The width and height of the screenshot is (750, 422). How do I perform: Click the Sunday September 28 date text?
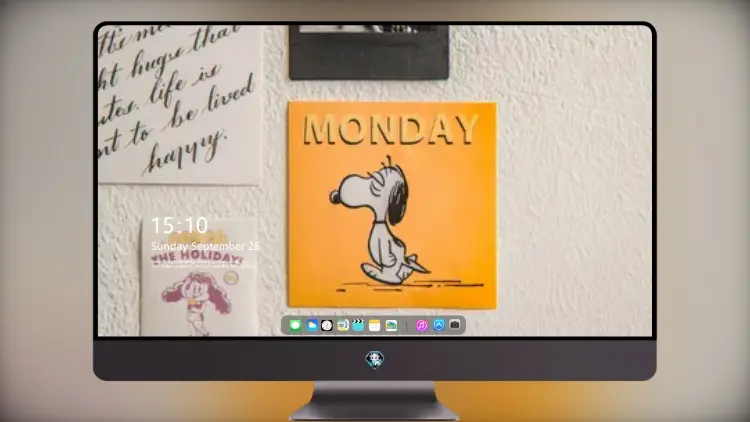205,246
